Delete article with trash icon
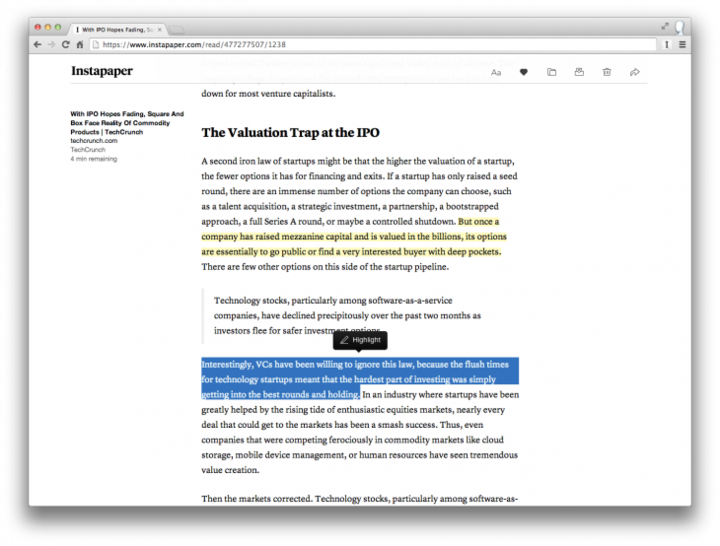The image size is (720, 546). coord(607,72)
